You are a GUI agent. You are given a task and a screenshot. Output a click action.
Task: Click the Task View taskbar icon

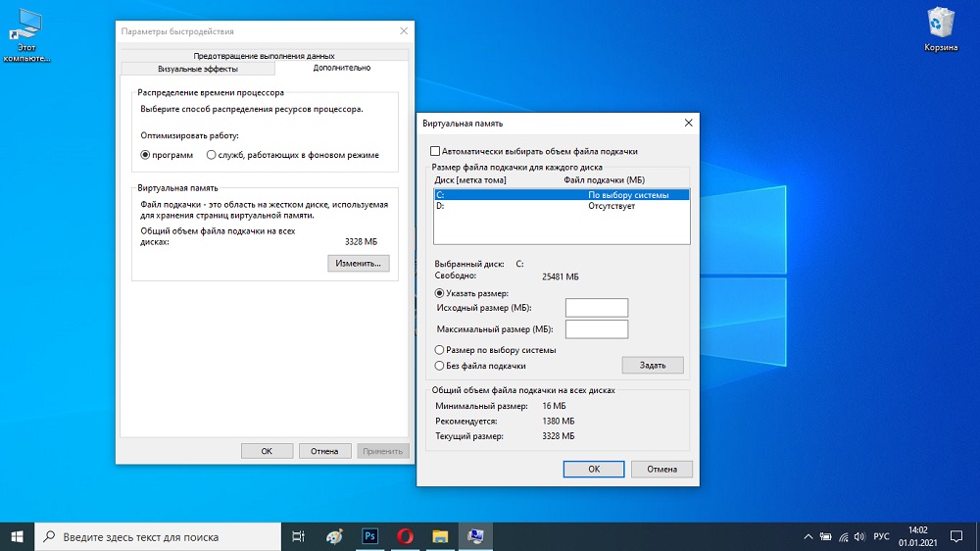tap(299, 536)
